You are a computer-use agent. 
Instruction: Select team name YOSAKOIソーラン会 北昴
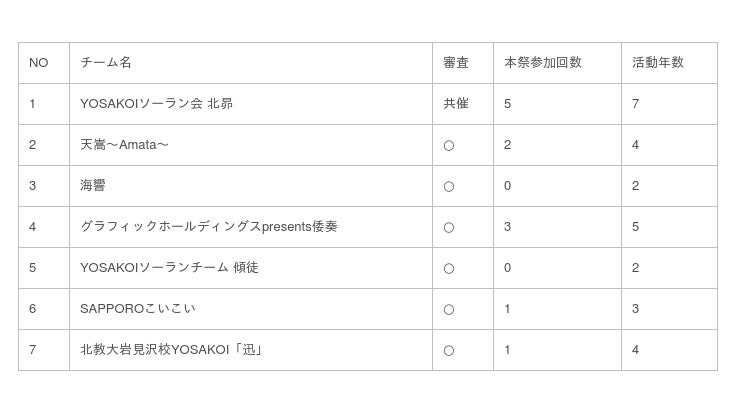coord(156,104)
